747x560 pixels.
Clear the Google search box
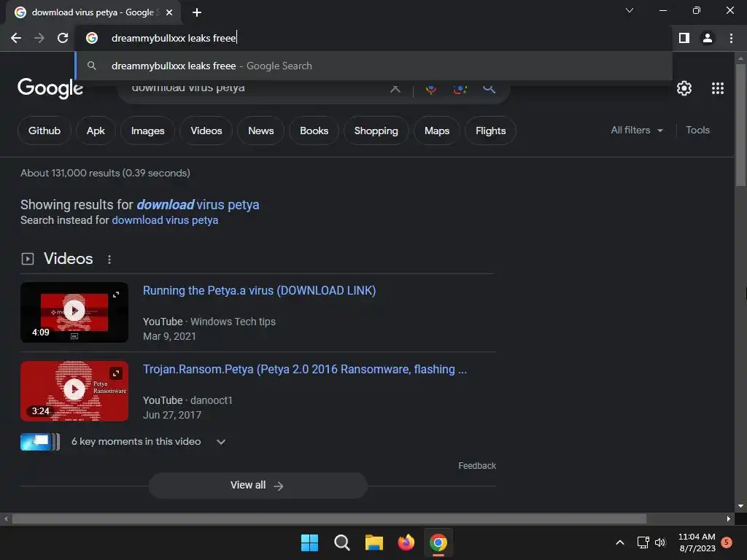(x=395, y=88)
